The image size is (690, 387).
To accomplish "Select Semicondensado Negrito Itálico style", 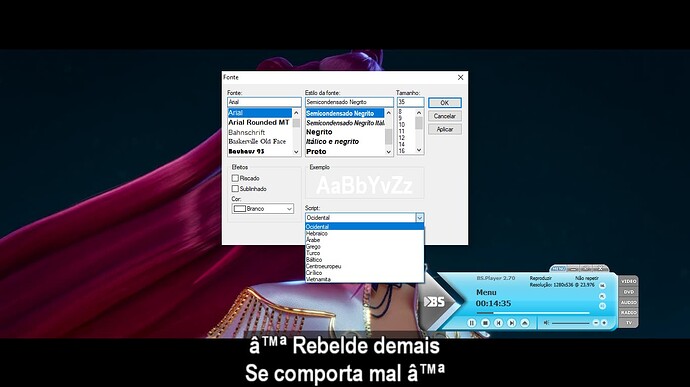I will tap(345, 123).
